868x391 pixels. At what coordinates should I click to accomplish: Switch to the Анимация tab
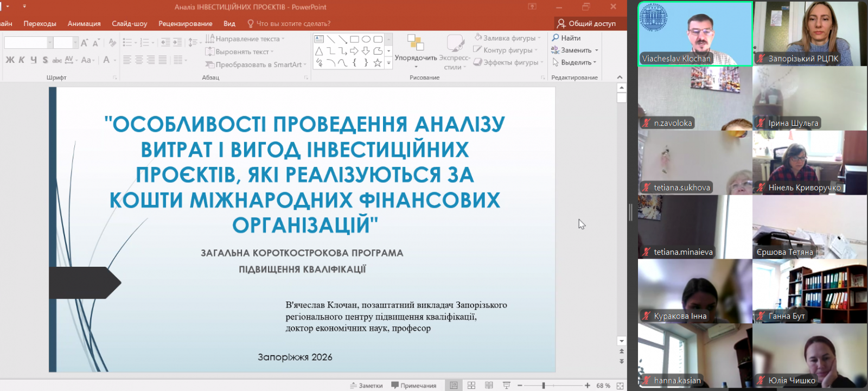pos(84,23)
